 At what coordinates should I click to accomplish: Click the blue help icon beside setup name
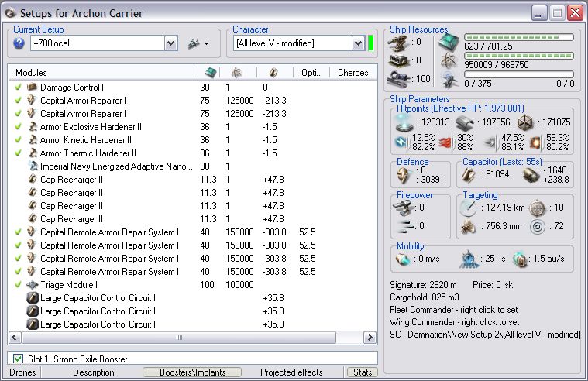click(19, 43)
